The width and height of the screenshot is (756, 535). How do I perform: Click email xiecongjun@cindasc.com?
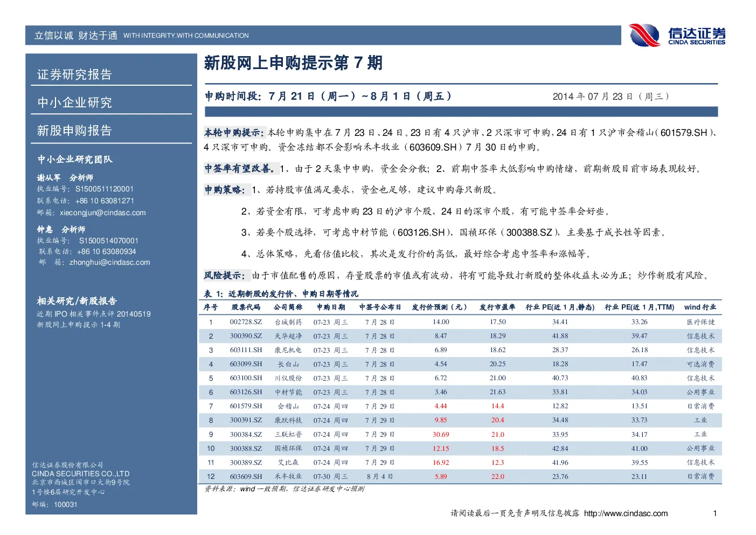(x=103, y=212)
